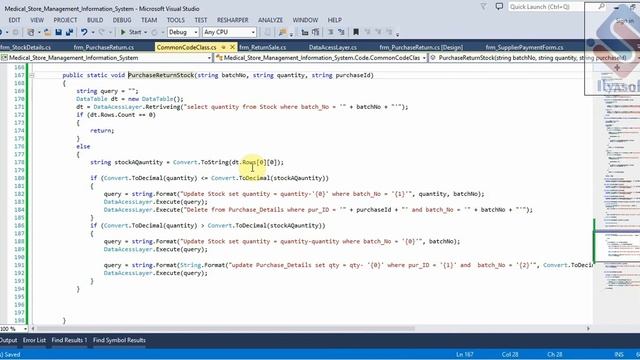Click the Save toolbar icon
Screen dimensions: 640x360
[58, 32]
